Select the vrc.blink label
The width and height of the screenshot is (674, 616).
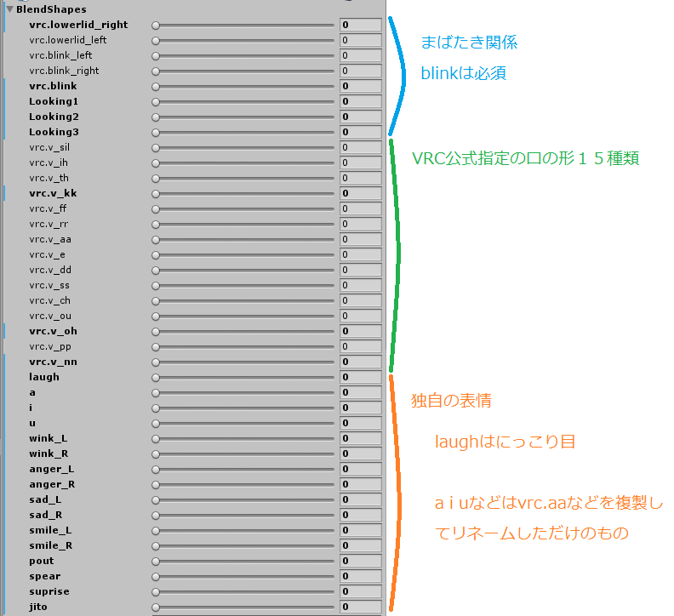point(53,86)
